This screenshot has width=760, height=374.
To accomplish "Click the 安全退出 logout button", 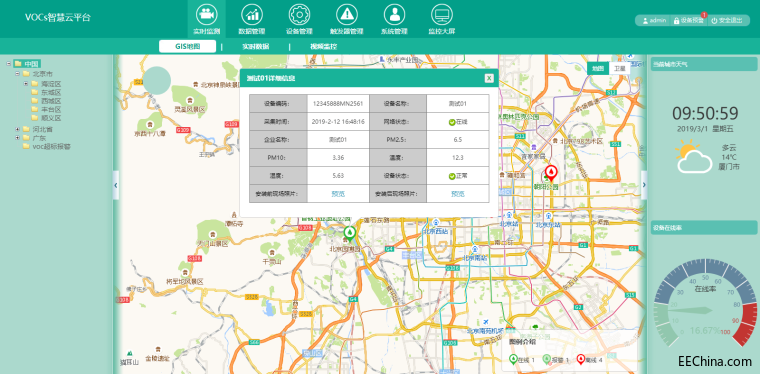I will (x=727, y=20).
